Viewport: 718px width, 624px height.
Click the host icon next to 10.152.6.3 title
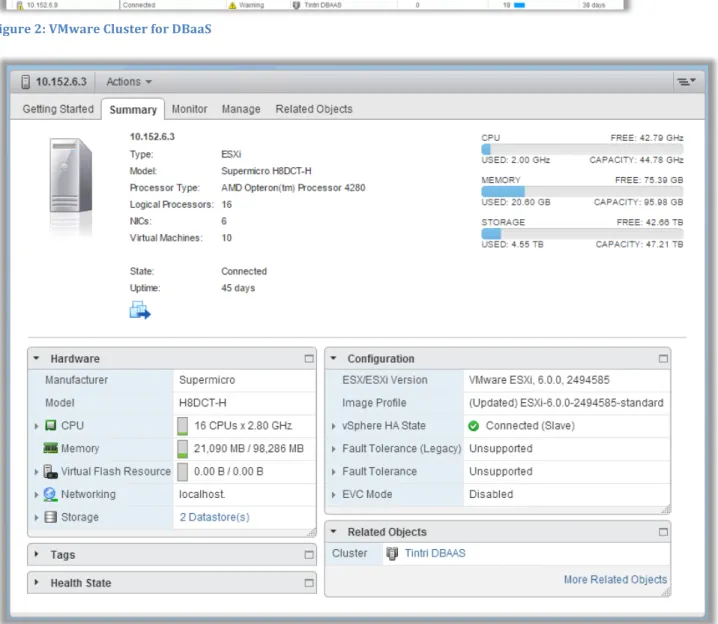click(x=26, y=82)
